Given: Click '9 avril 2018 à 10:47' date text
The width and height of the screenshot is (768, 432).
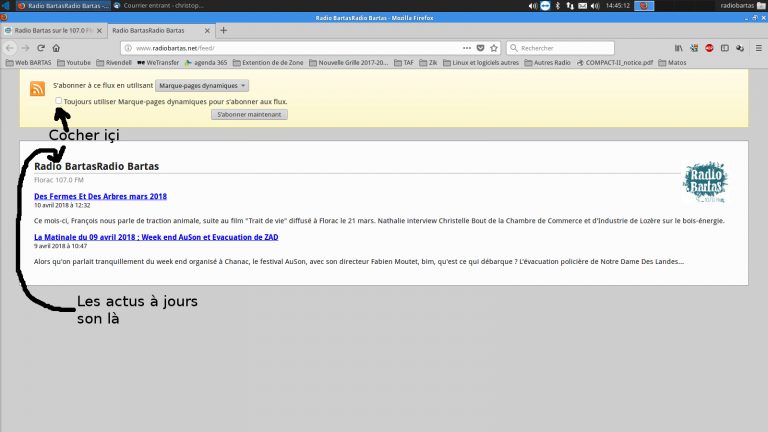Looking at the screenshot, I should coord(60,246).
